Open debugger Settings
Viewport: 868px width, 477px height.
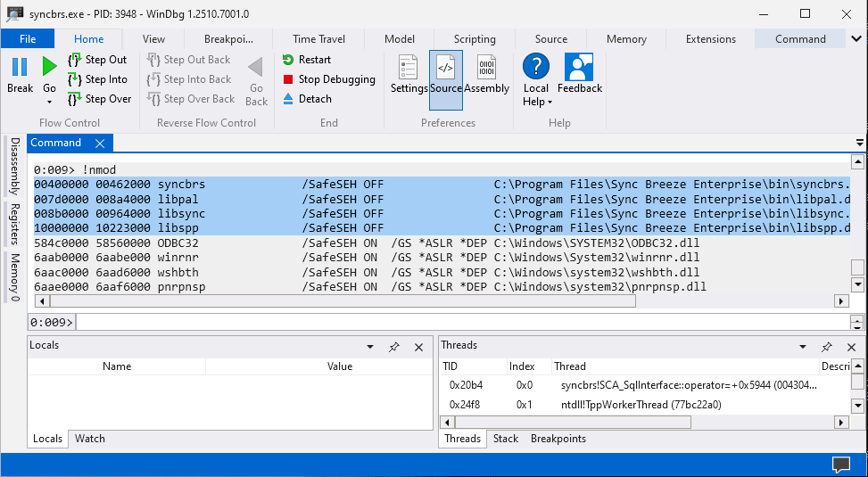pos(409,74)
